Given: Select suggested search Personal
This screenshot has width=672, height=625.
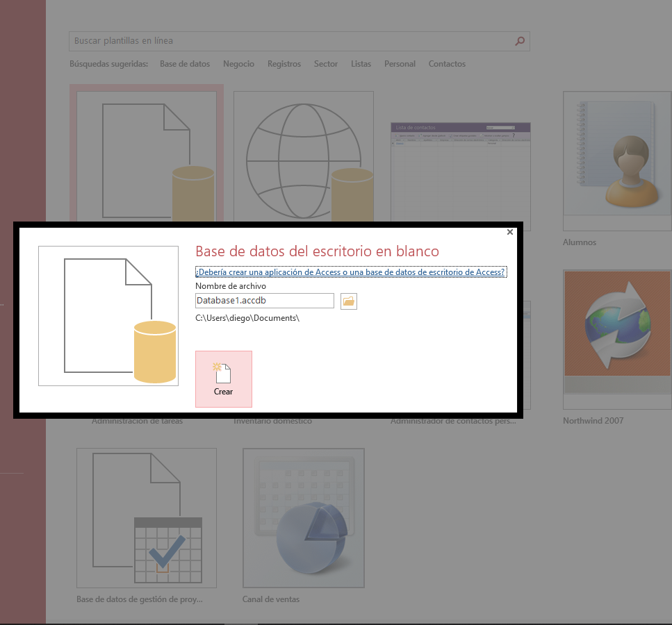Looking at the screenshot, I should (x=400, y=64).
